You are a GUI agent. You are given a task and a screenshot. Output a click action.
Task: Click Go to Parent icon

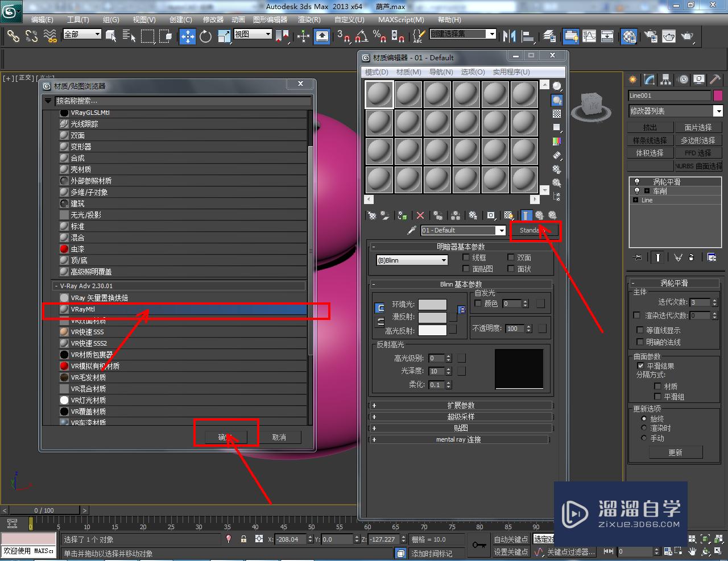click(539, 215)
